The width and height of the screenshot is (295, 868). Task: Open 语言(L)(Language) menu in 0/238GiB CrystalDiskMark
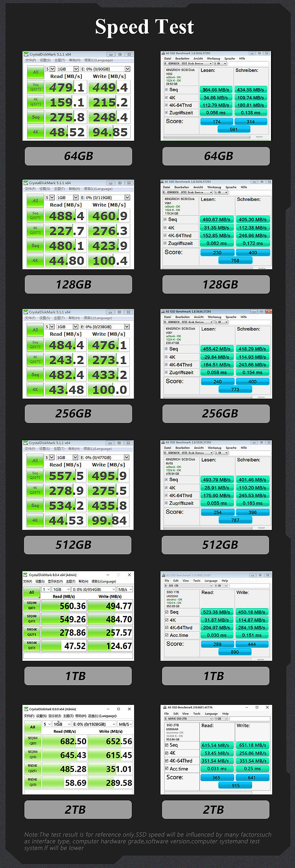98,318
